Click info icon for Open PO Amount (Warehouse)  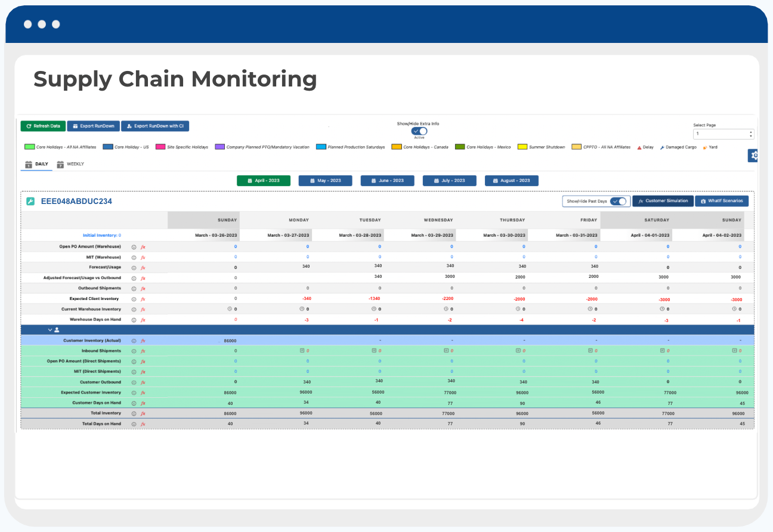point(134,247)
